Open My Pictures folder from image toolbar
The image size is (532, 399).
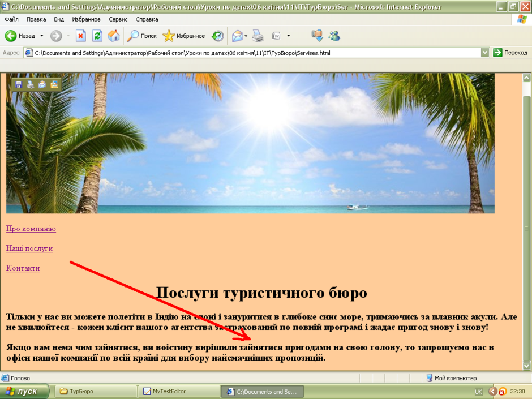pos(54,84)
